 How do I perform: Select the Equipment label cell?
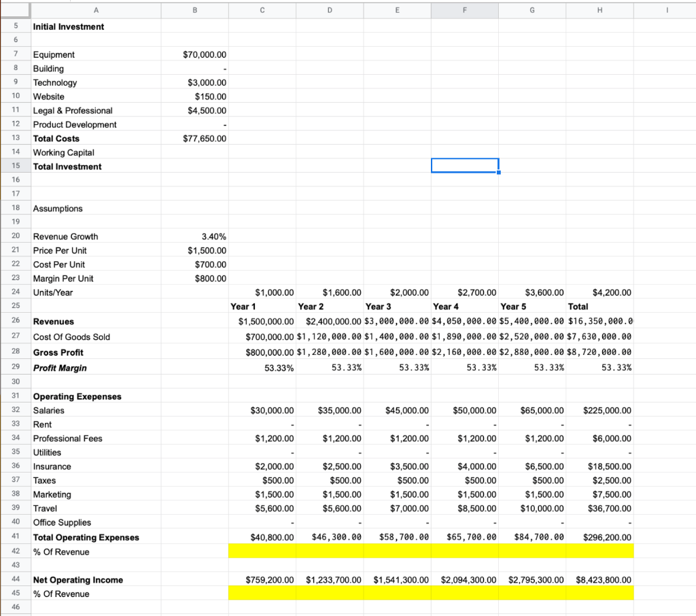tap(96, 54)
